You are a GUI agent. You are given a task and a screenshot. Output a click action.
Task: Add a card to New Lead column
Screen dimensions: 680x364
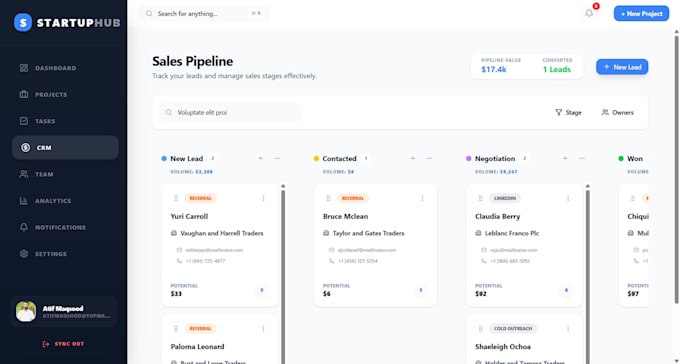pos(261,158)
